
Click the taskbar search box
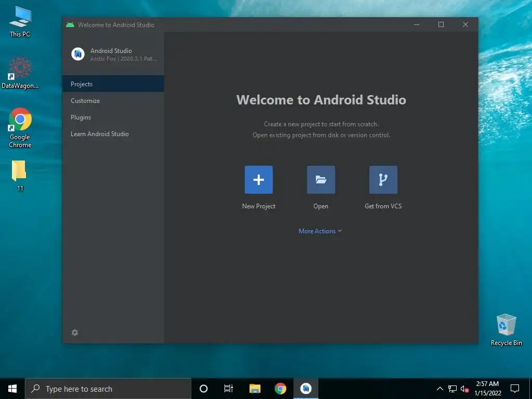coord(108,389)
